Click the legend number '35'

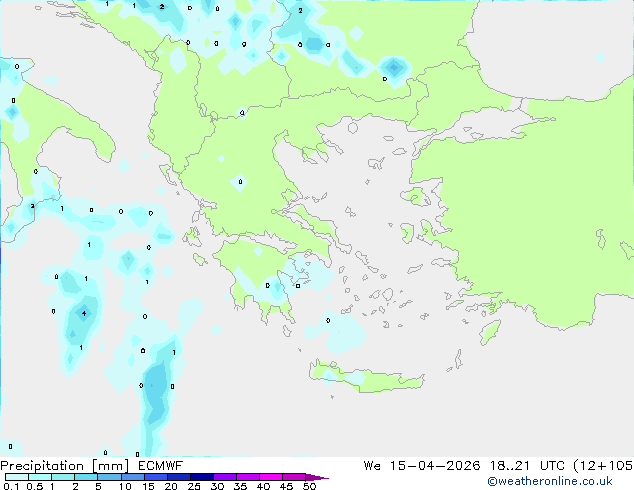(x=240, y=486)
